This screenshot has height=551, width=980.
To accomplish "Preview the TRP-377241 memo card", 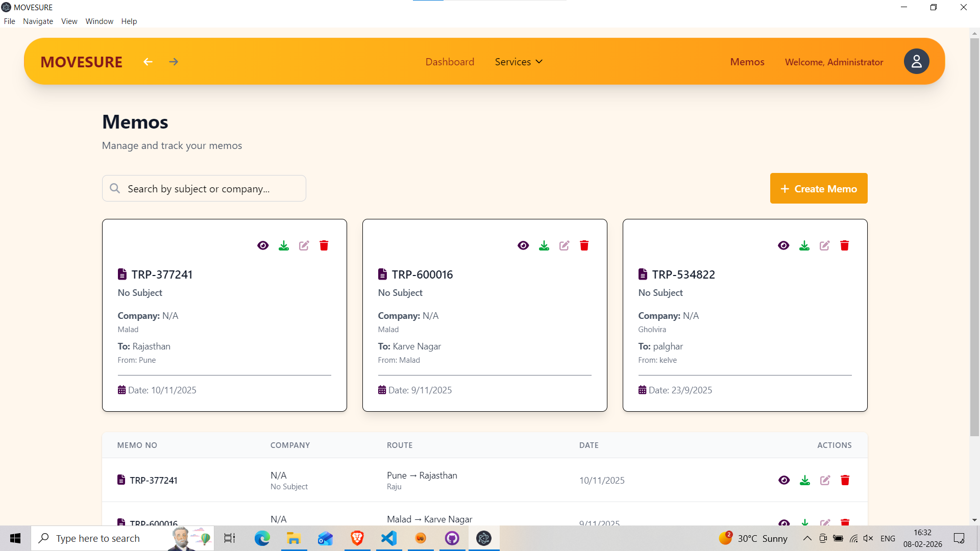I will (x=263, y=245).
